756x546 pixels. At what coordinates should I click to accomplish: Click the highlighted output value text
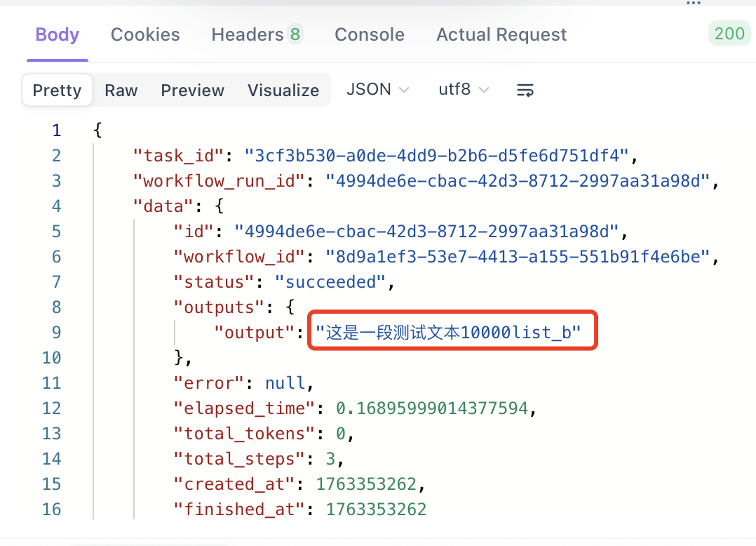pyautogui.click(x=448, y=333)
